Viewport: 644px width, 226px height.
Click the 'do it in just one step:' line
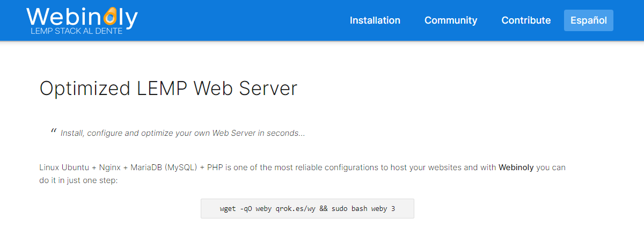78,180
